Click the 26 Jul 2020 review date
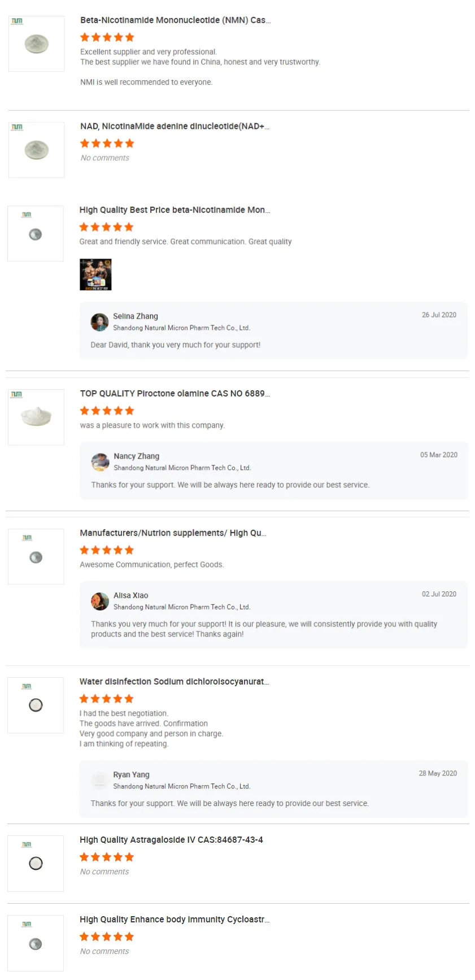The image size is (475, 980). point(439,315)
